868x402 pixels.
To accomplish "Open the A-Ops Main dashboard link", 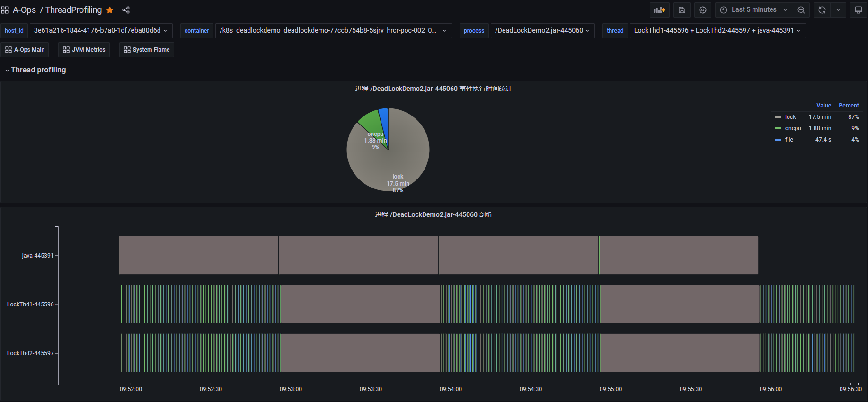I will point(25,50).
